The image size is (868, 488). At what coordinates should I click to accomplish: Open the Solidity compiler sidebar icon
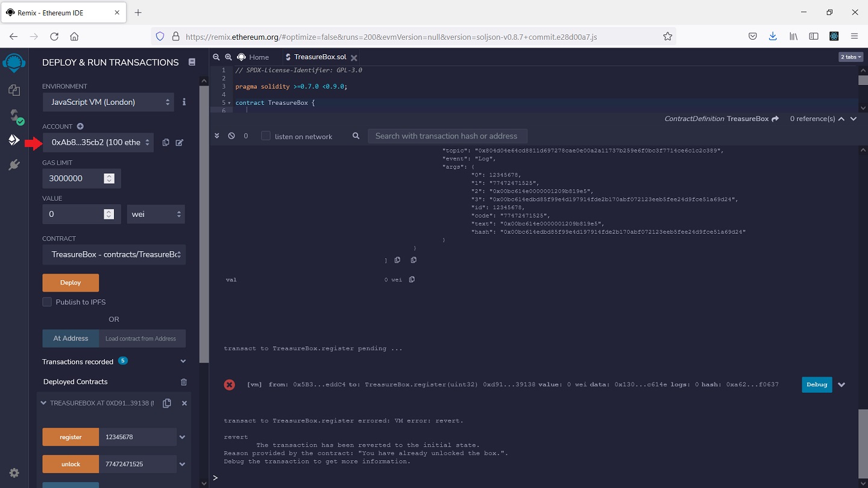click(x=14, y=116)
